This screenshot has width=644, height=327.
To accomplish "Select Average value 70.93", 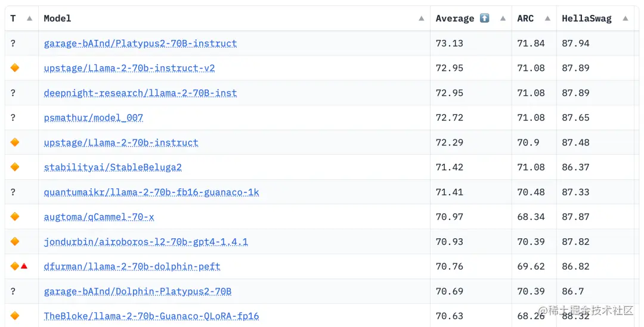I will (x=450, y=242).
